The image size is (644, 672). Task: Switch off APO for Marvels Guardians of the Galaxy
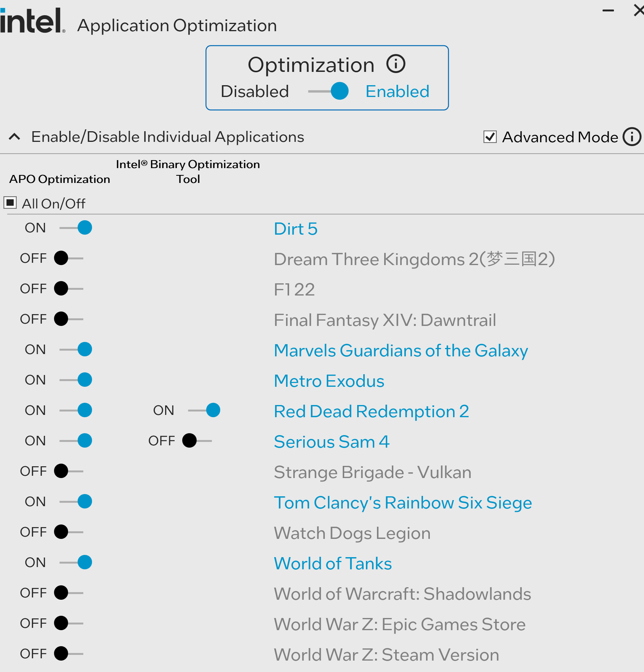(x=76, y=350)
